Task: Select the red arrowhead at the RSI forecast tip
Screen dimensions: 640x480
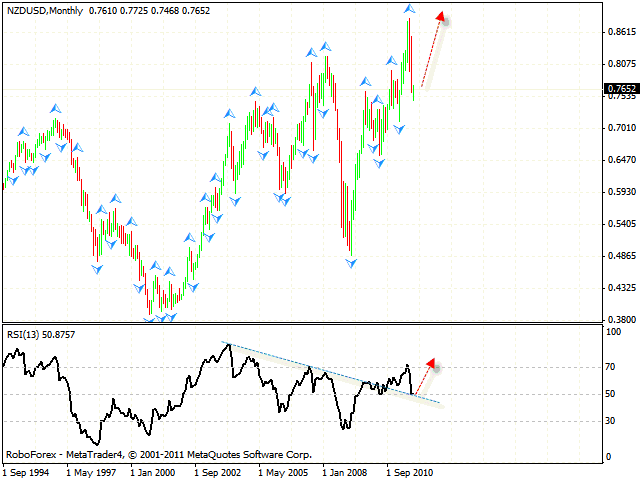Action: pos(430,362)
